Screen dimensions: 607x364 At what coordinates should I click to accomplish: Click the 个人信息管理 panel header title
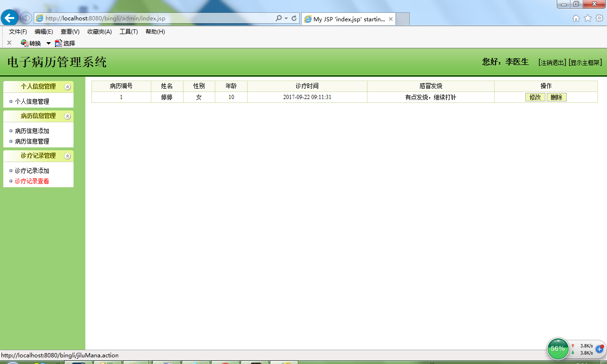[x=38, y=87]
